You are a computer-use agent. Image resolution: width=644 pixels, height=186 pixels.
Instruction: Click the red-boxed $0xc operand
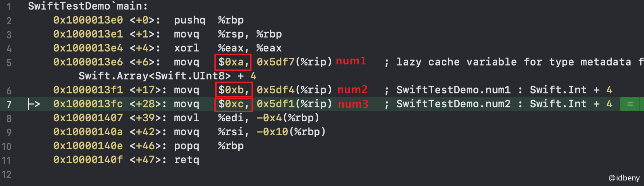[233, 104]
